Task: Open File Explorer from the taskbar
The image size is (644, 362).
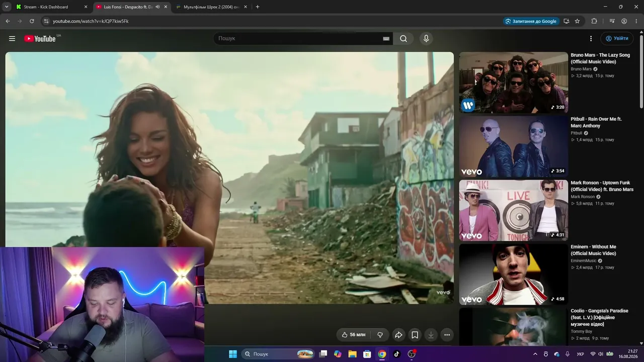Action: pos(352,354)
